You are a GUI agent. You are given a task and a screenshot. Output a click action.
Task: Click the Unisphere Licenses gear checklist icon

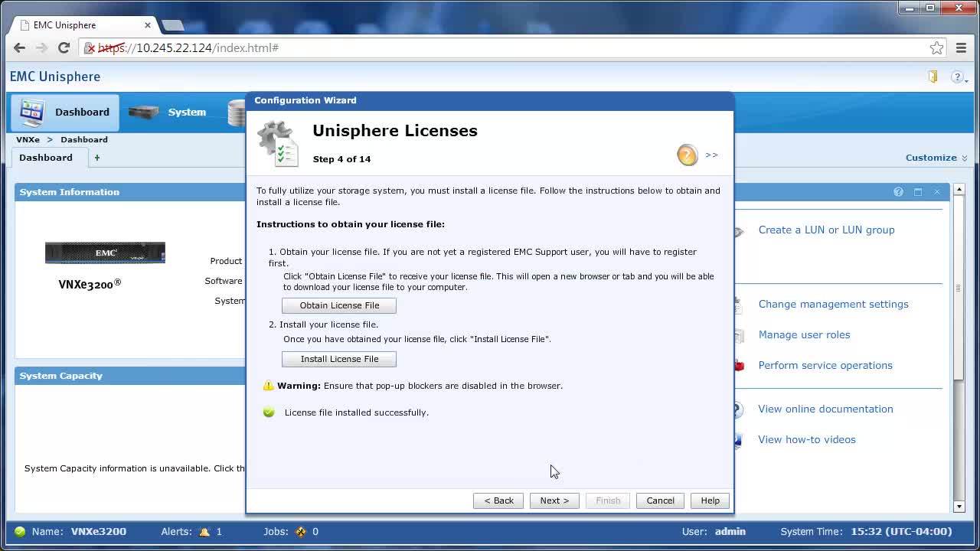pyautogui.click(x=278, y=143)
